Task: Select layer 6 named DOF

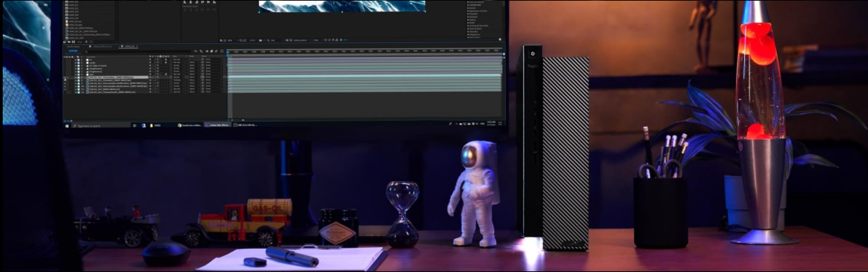Action: pyautogui.click(x=91, y=74)
